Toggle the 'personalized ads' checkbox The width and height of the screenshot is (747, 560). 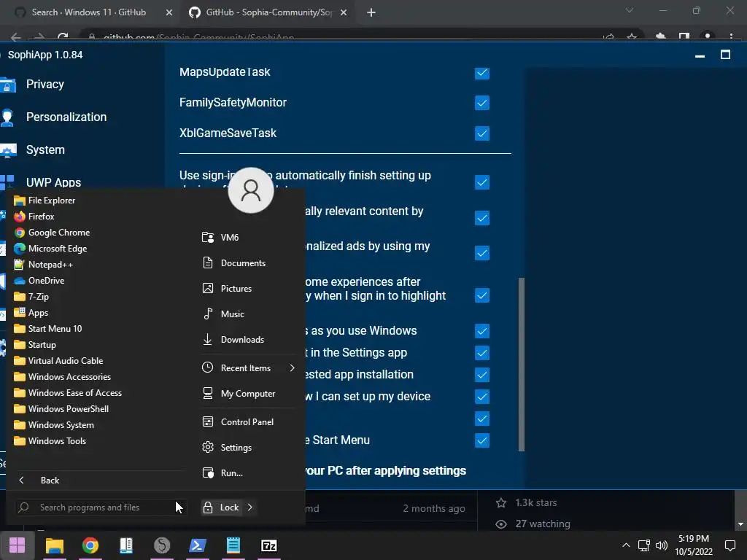(x=482, y=253)
